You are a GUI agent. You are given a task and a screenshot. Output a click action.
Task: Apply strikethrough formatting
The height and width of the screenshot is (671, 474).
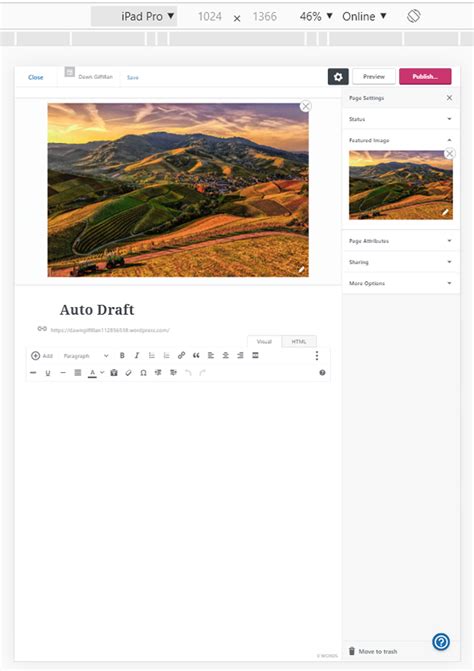pyautogui.click(x=33, y=373)
